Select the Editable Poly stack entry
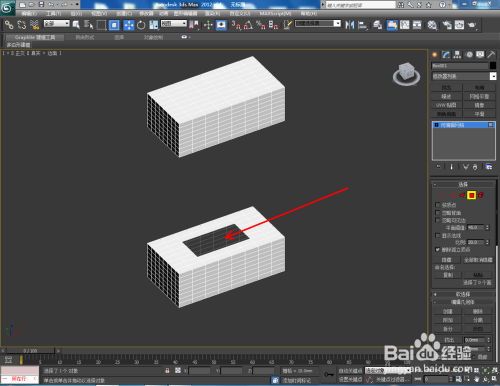The image size is (500, 386). click(463, 125)
